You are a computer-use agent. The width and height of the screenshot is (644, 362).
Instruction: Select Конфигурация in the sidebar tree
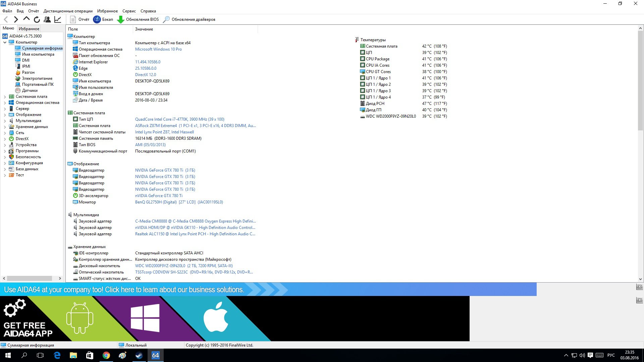click(x=29, y=163)
